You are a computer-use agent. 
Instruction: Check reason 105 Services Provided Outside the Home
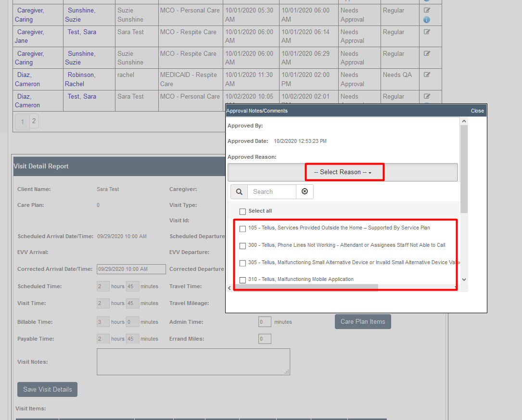pyautogui.click(x=242, y=229)
